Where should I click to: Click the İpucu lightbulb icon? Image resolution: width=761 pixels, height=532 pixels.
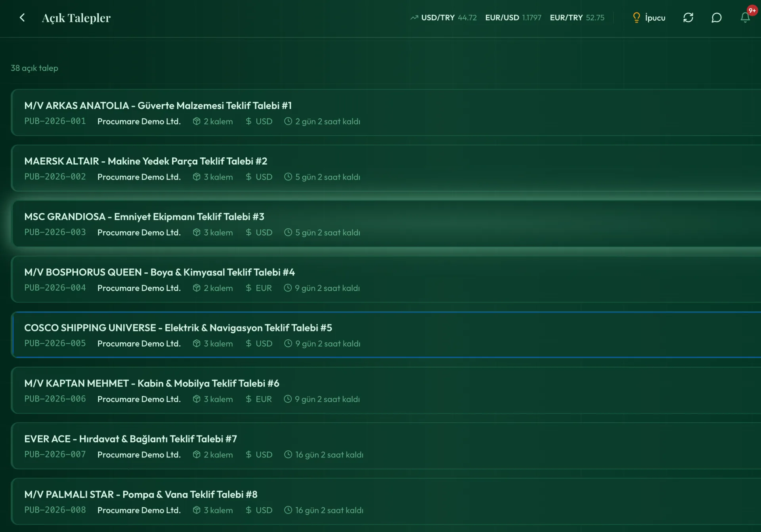tap(636, 17)
